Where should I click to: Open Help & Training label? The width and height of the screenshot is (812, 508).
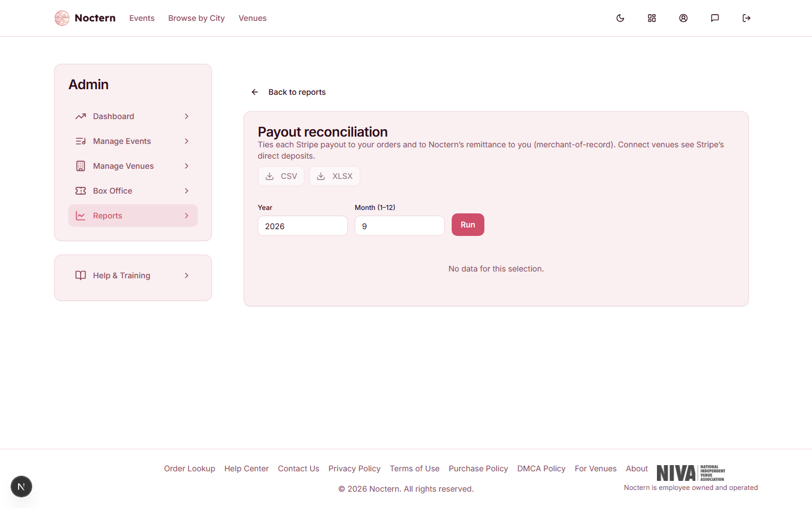122,275
